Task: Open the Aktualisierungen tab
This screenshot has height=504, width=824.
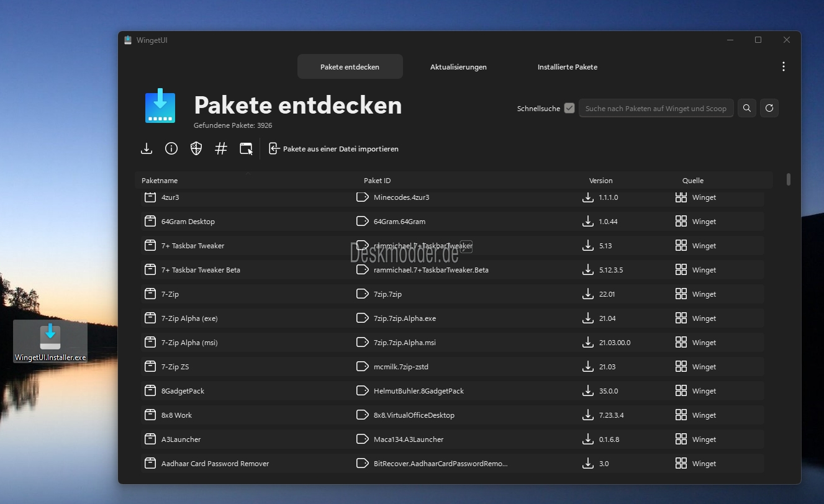Action: click(x=458, y=66)
